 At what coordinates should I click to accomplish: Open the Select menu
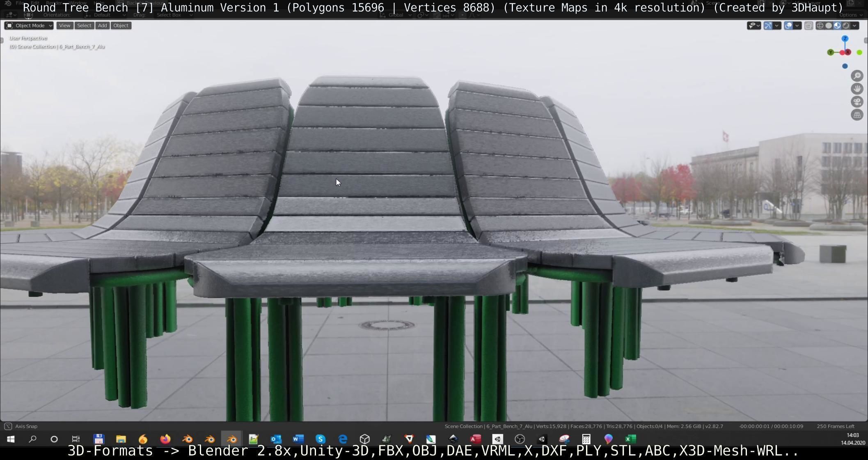[x=84, y=25]
